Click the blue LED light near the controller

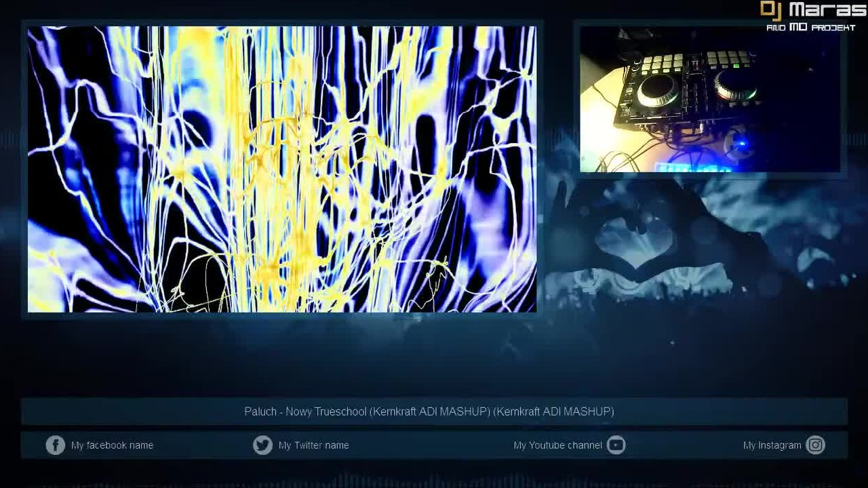(743, 144)
